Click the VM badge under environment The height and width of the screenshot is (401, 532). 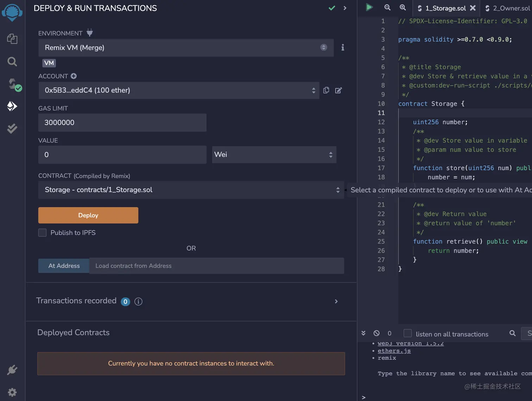(49, 63)
